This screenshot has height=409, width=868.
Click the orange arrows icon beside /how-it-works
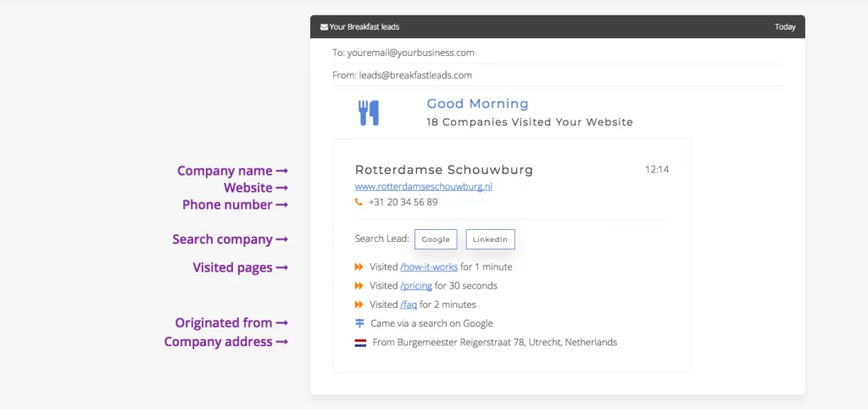pos(359,266)
